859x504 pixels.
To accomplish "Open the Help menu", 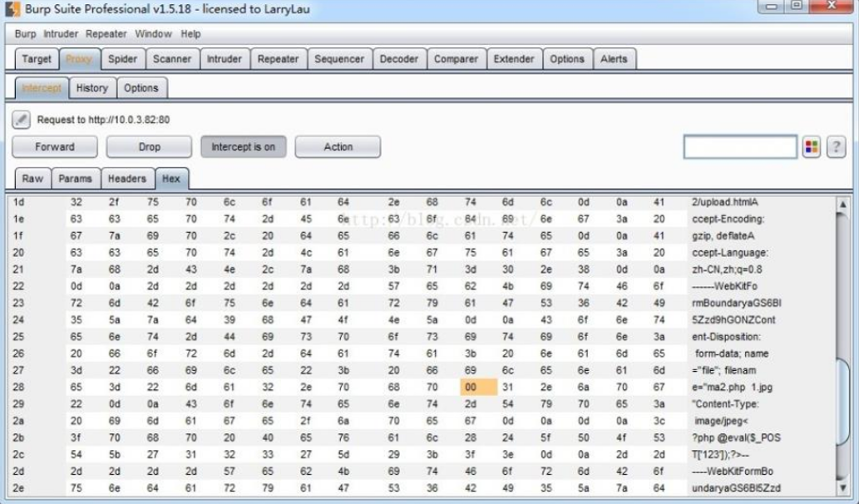I will coord(190,34).
